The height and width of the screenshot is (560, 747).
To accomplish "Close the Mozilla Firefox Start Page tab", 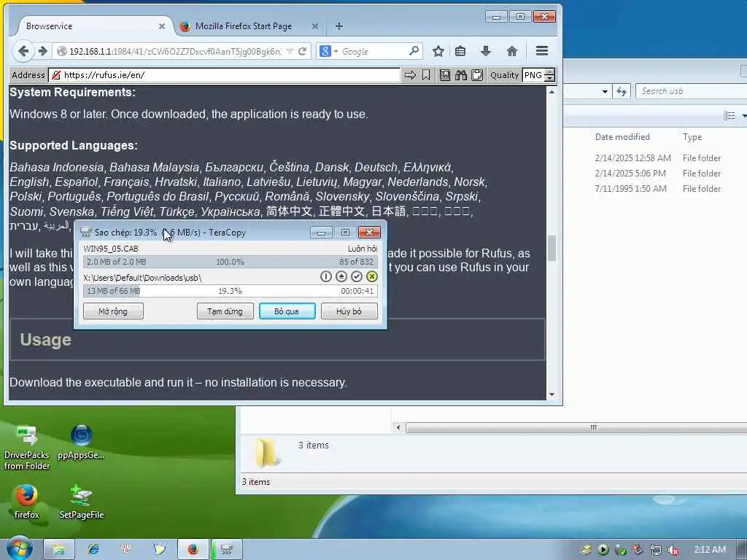I will click(x=315, y=26).
